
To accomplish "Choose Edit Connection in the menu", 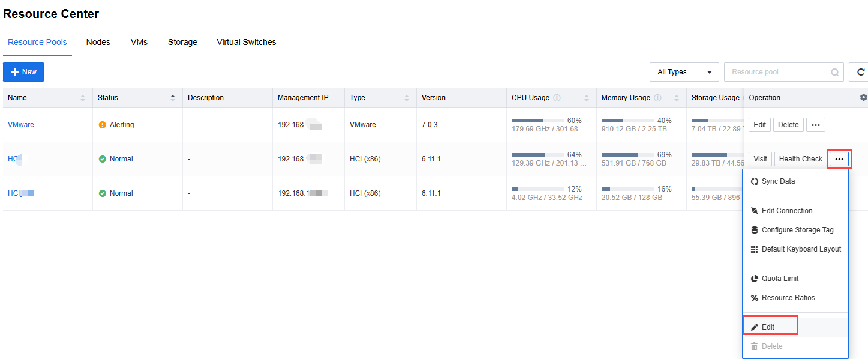I will (x=795, y=211).
